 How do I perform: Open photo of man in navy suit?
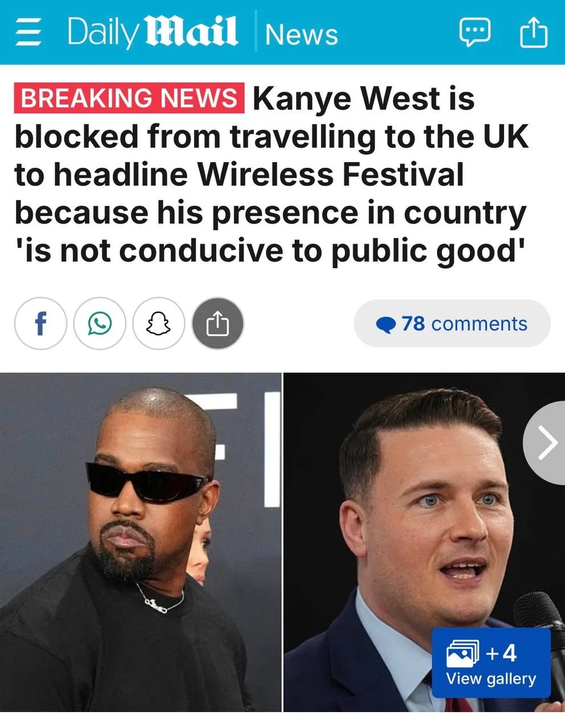pyautogui.click(x=424, y=542)
